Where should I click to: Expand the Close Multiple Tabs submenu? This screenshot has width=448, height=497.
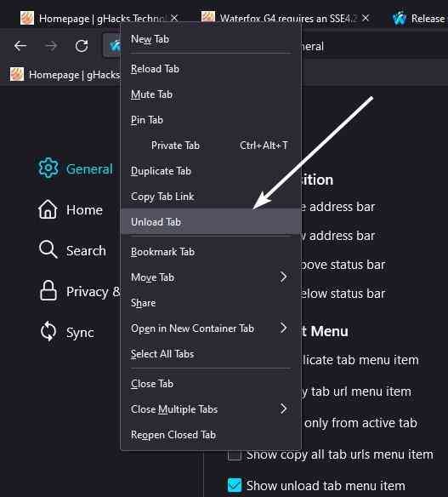[211, 409]
